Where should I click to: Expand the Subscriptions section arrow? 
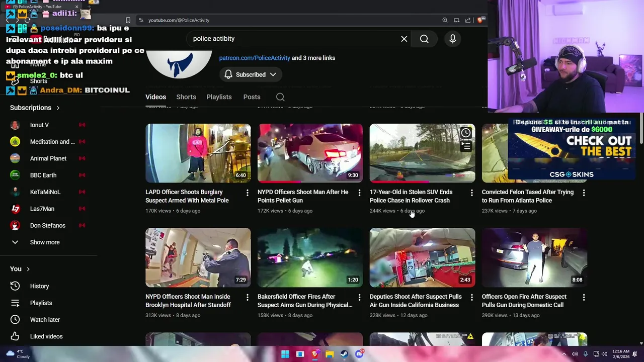point(58,108)
